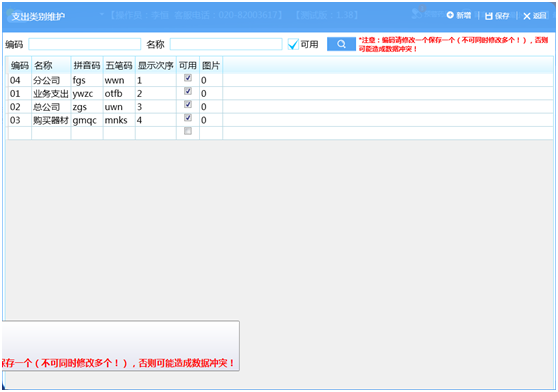The height and width of the screenshot is (392, 558).
Task: Click the 图片 column header
Action: [x=211, y=65]
